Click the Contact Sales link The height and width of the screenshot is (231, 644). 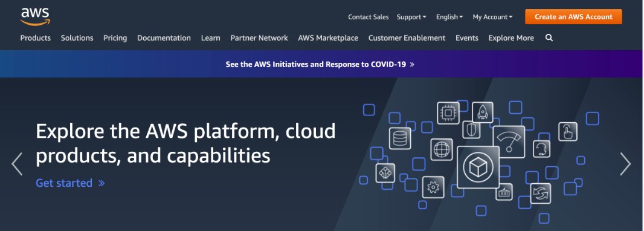click(x=369, y=17)
